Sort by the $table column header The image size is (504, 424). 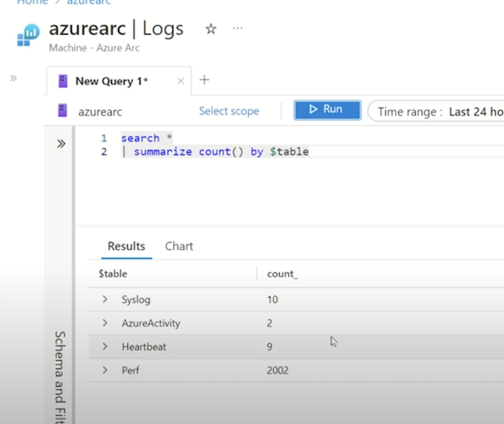click(113, 274)
